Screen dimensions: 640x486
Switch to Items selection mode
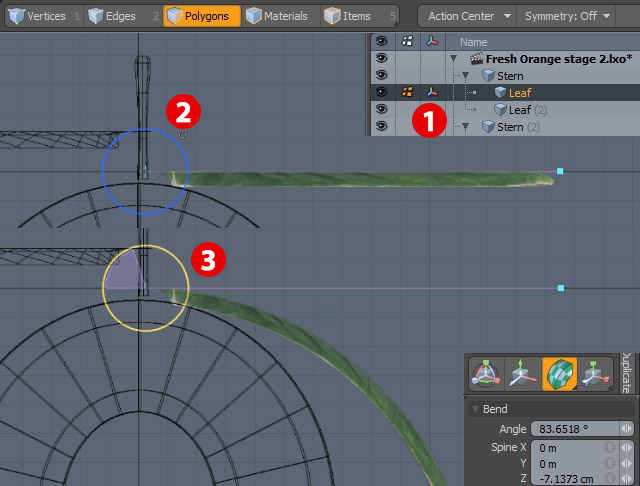[x=359, y=16]
